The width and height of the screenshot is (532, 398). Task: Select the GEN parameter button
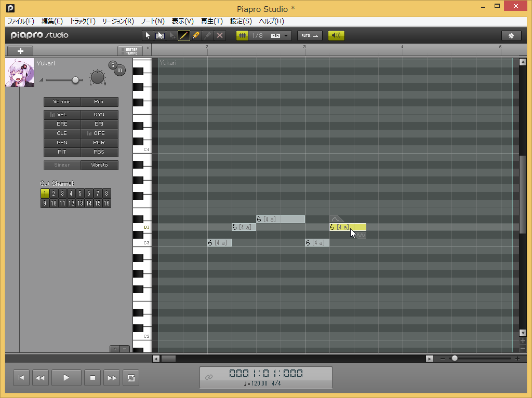tap(62, 143)
